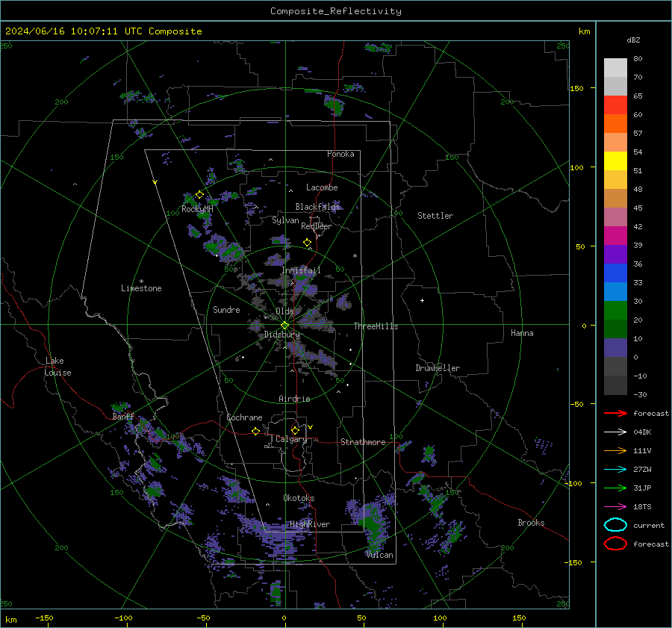Screen dimensions: 672x628
Task: Click the Lake Louise label
Action: click(x=57, y=367)
